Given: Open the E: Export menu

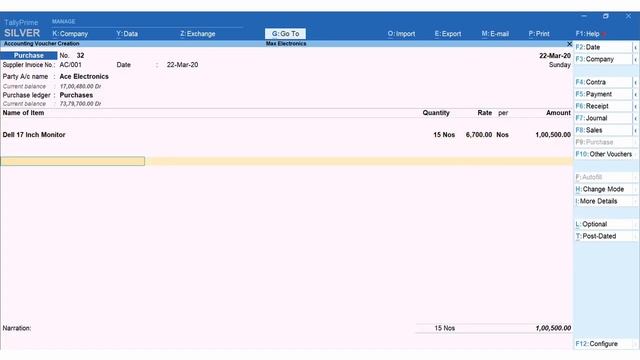Looking at the screenshot, I should 448,34.
